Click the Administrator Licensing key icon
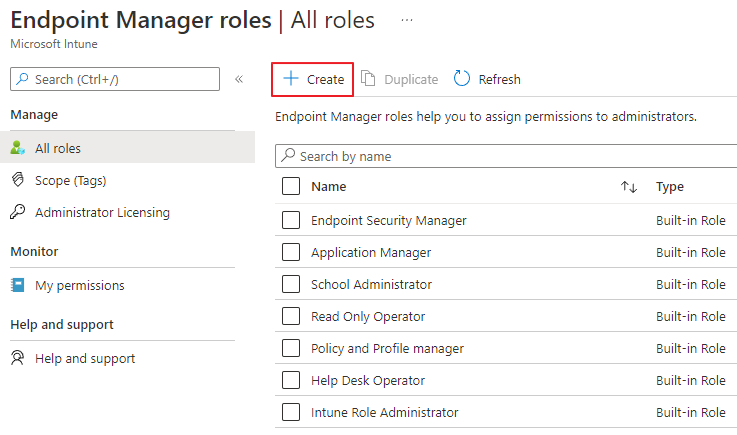737x435 pixels. pos(17,212)
